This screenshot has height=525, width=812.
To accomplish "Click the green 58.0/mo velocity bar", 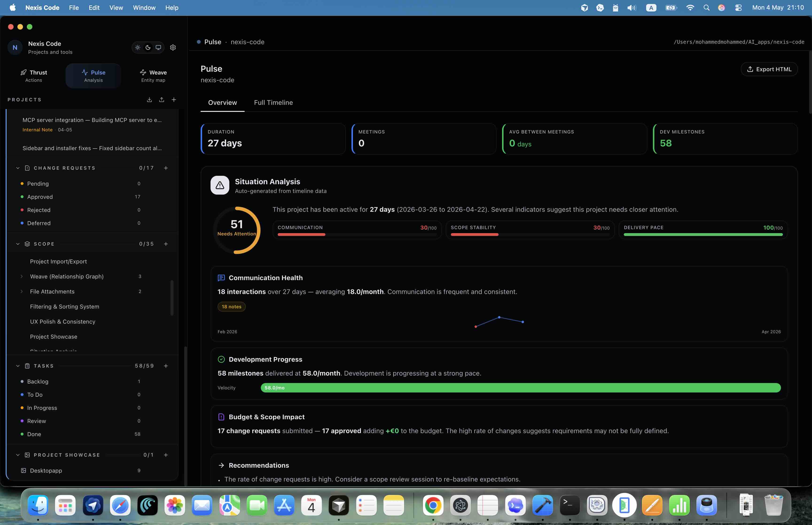I will (x=521, y=388).
